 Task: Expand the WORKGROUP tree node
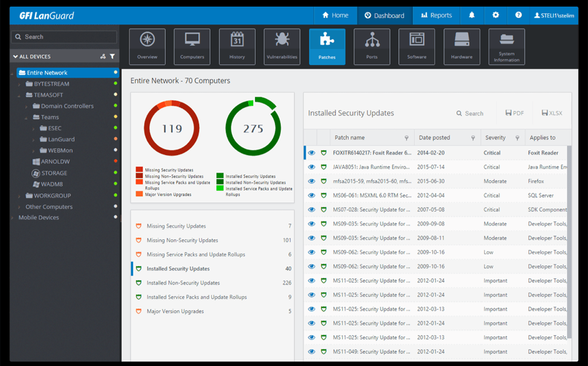click(x=19, y=196)
